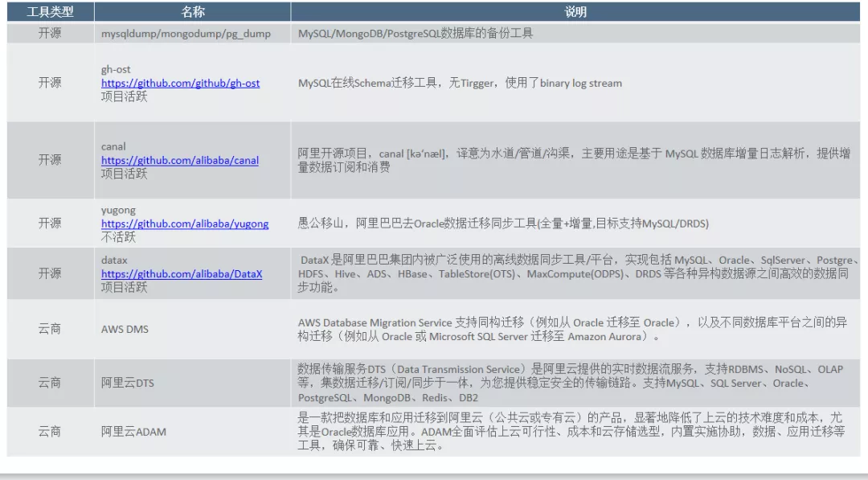Click the 工具类型 column header

pyautogui.click(x=51, y=11)
